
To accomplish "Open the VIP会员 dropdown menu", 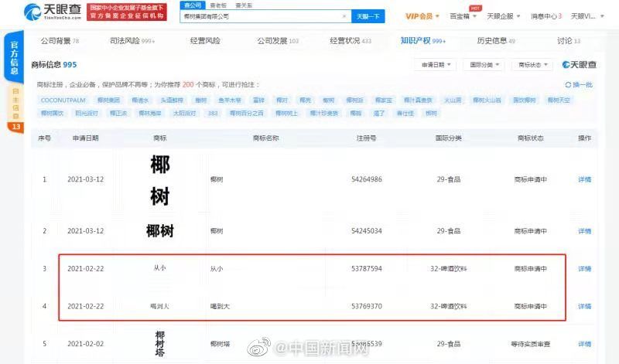I will (422, 16).
